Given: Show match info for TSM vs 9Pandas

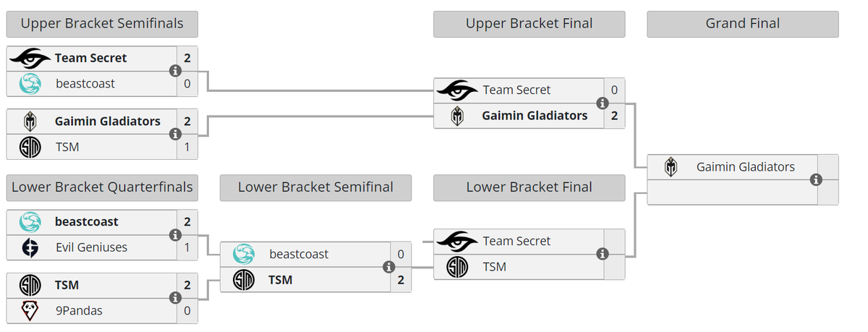Looking at the screenshot, I should [174, 297].
